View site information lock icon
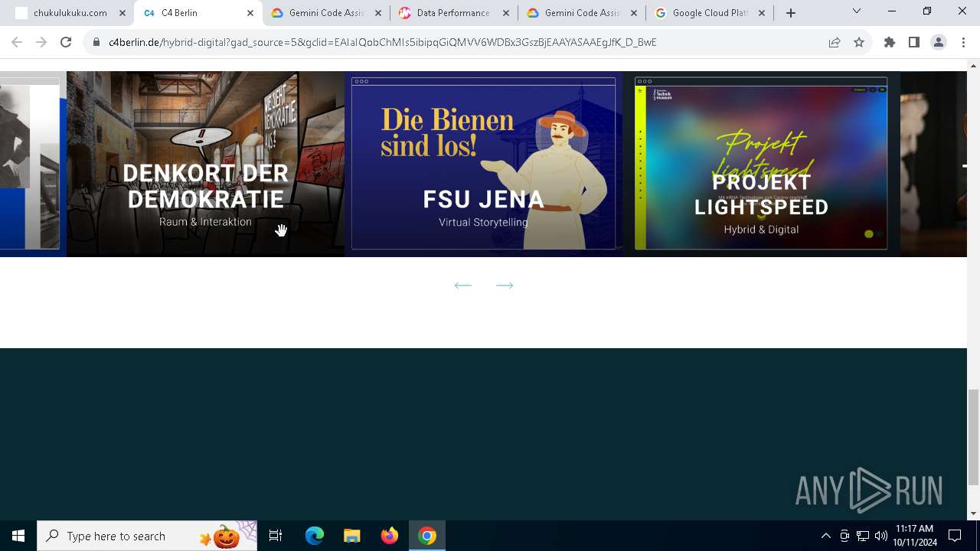Screen dimensions: 980x551 (96, 42)
